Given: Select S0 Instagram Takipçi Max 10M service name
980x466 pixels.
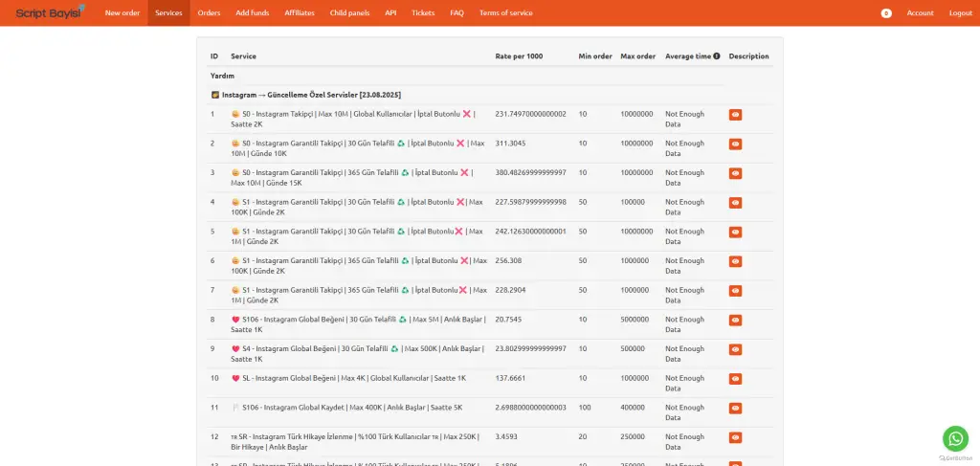Looking at the screenshot, I should (x=353, y=120).
